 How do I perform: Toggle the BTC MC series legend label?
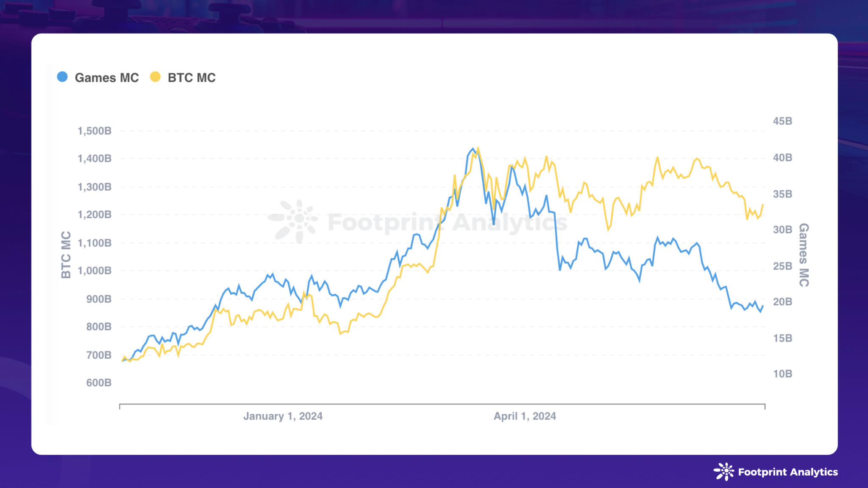192,78
